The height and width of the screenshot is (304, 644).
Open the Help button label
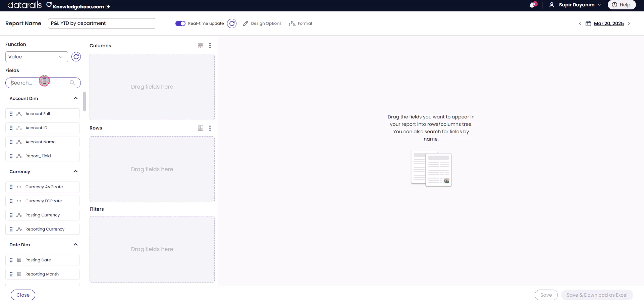click(x=625, y=5)
